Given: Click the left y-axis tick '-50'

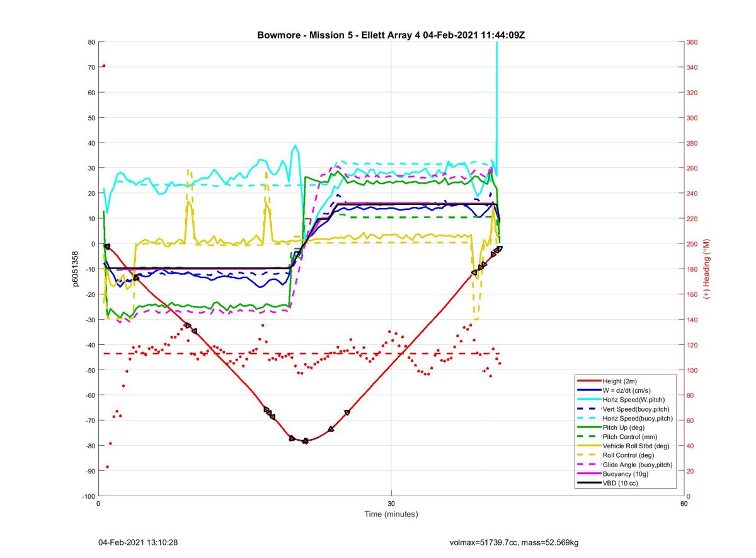Looking at the screenshot, I should [x=89, y=370].
